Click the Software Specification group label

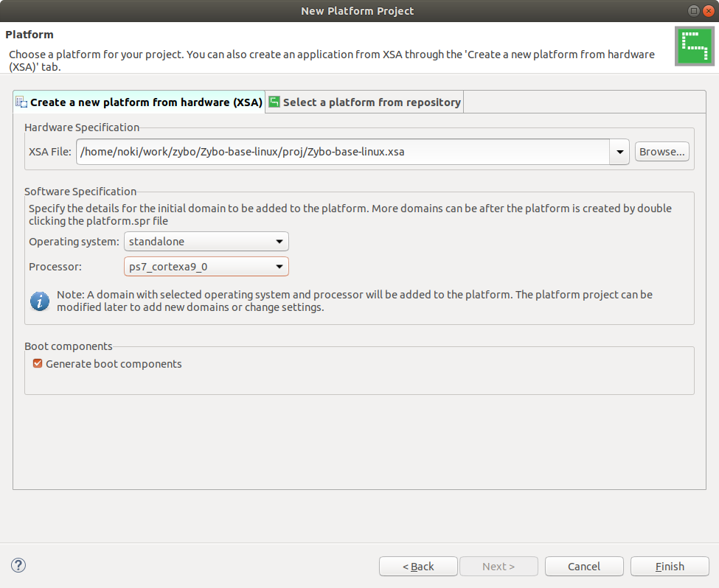80,192
